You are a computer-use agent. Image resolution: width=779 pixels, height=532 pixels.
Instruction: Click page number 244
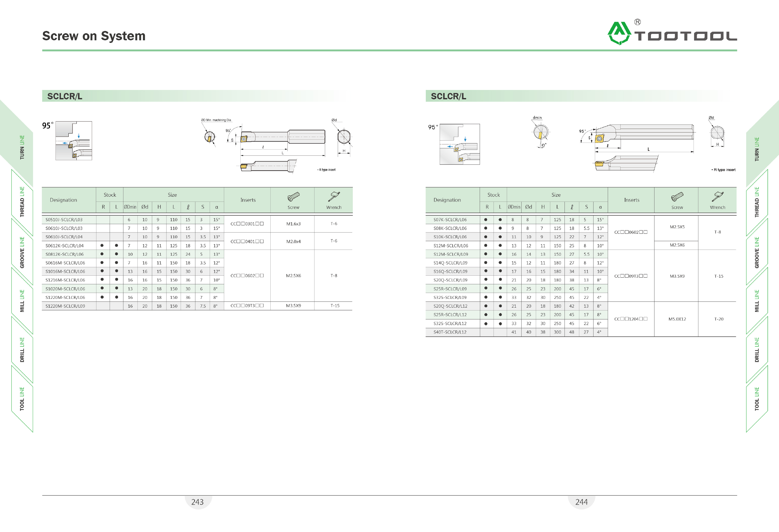click(x=582, y=502)
